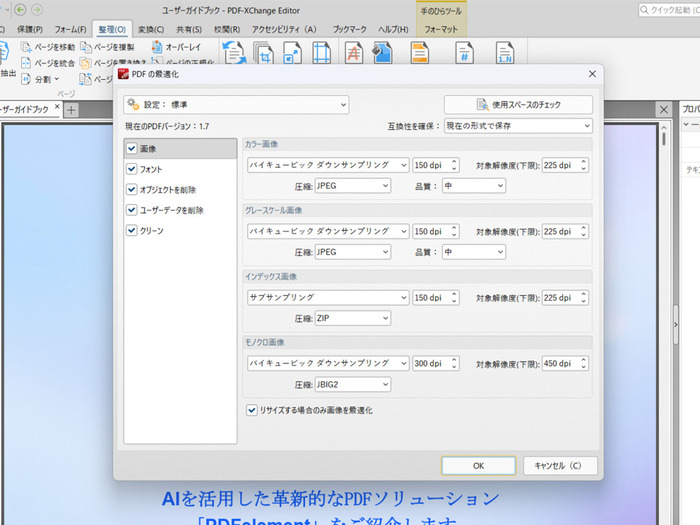The image size is (700, 525).
Task: Click the back navigation arrow icon
Action: tap(21, 9)
